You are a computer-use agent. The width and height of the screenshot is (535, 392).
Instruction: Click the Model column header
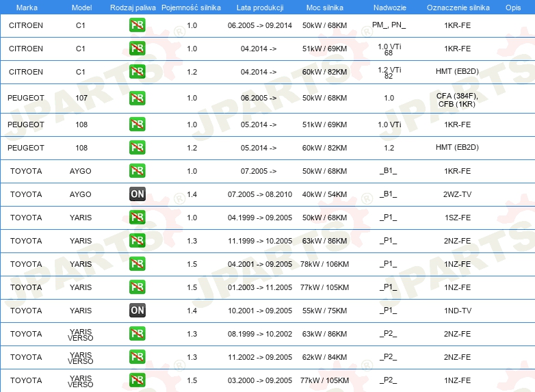pos(81,8)
